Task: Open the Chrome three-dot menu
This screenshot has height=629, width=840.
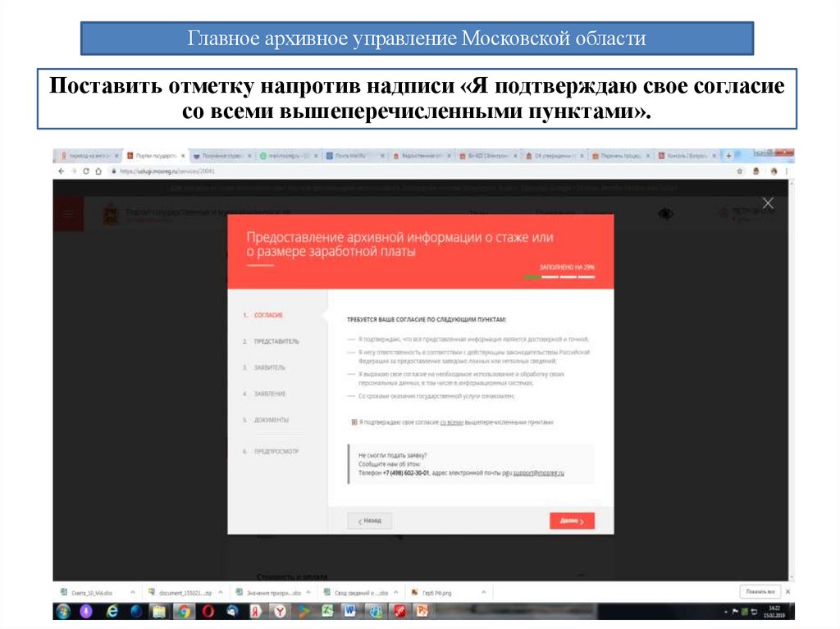Action: point(787,171)
